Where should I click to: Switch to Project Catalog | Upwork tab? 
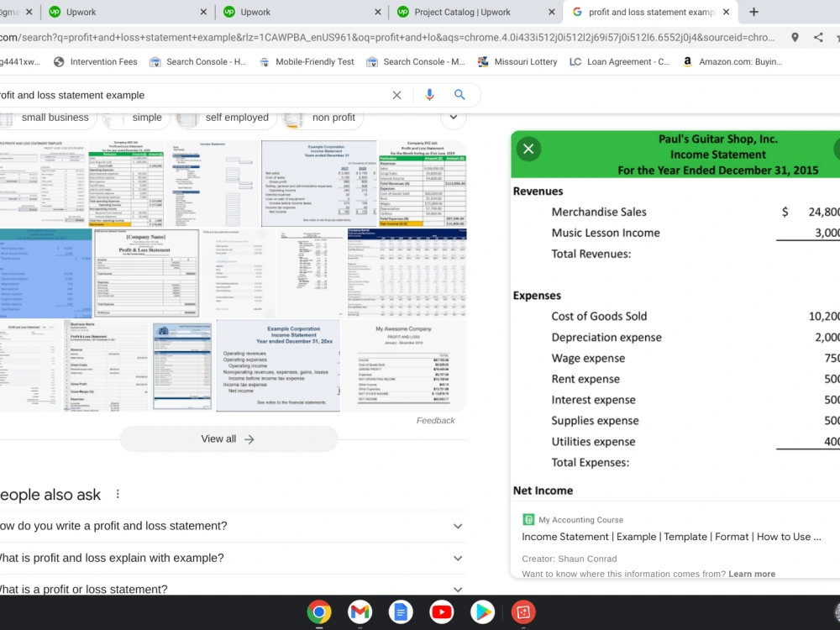475,12
